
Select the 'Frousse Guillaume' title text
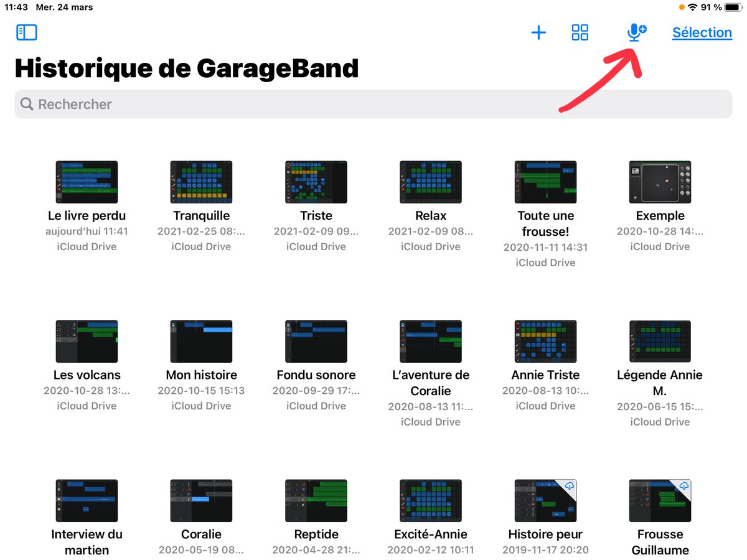coord(660,543)
